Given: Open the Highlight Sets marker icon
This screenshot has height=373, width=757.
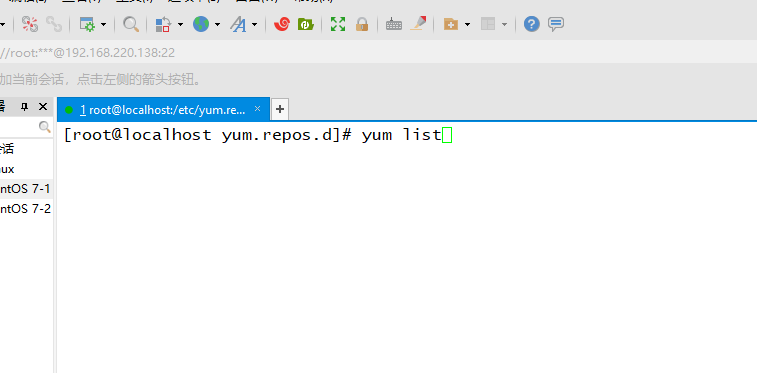Looking at the screenshot, I should click(x=418, y=24).
